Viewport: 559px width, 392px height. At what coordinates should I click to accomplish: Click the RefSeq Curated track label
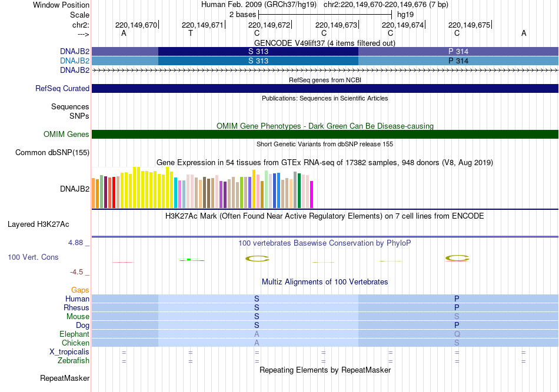tap(62, 88)
